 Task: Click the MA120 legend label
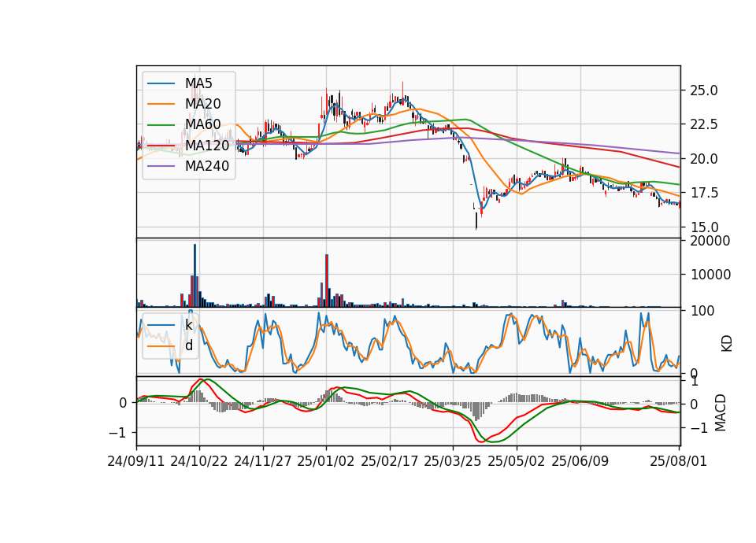coord(207,146)
